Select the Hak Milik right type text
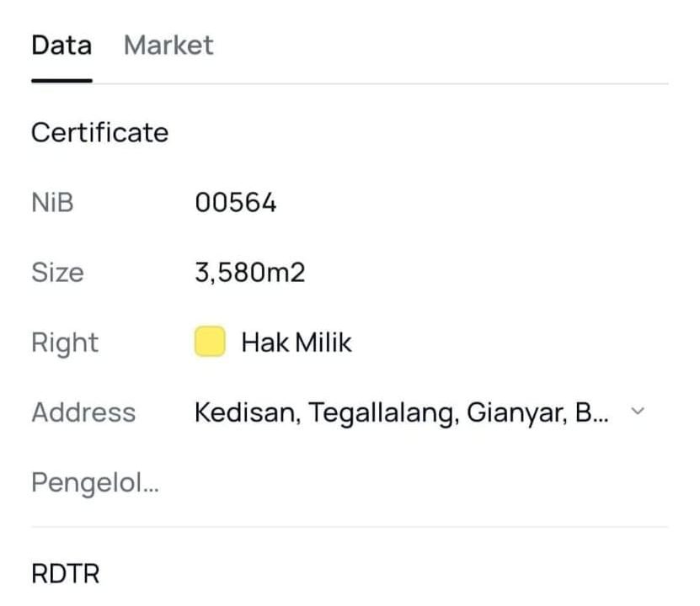Image resolution: width=700 pixels, height=606 pixels. click(x=297, y=343)
